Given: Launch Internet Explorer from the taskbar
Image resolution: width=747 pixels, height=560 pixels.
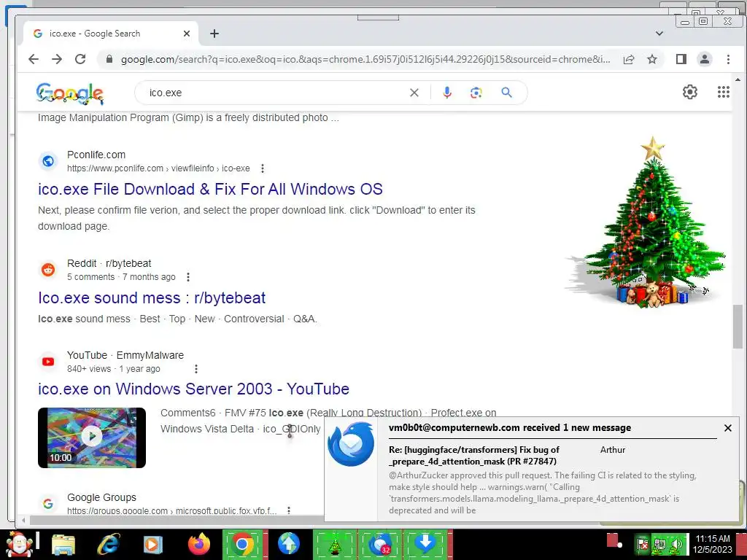Looking at the screenshot, I should 108,544.
